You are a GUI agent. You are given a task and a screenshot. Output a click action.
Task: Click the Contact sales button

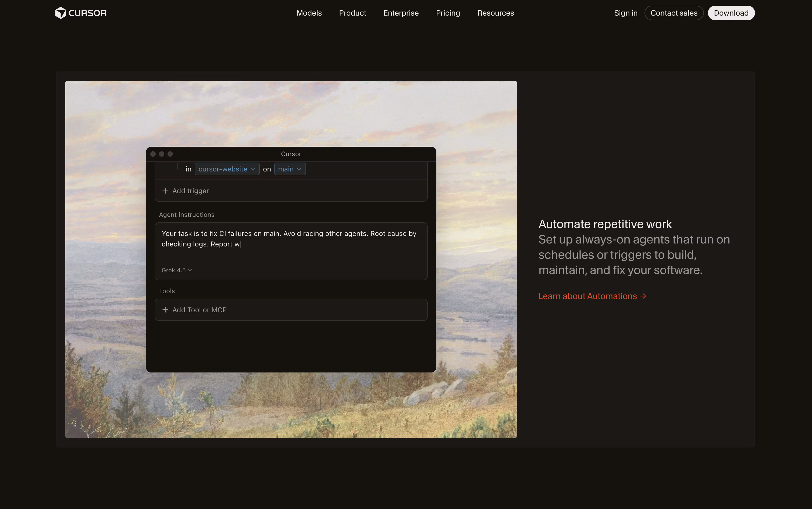click(674, 13)
